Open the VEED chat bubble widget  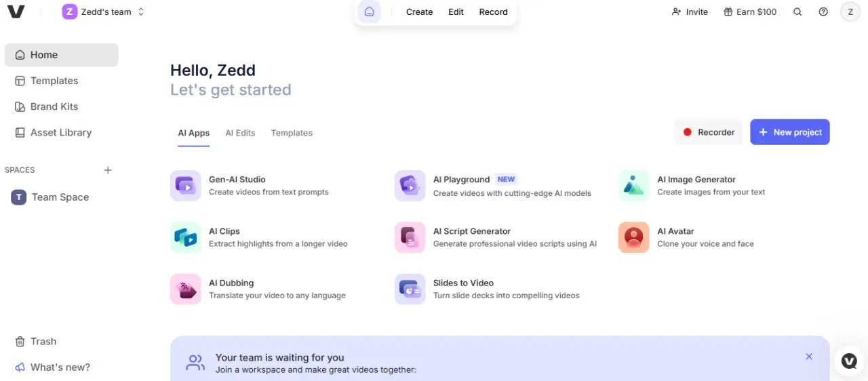coord(850,361)
